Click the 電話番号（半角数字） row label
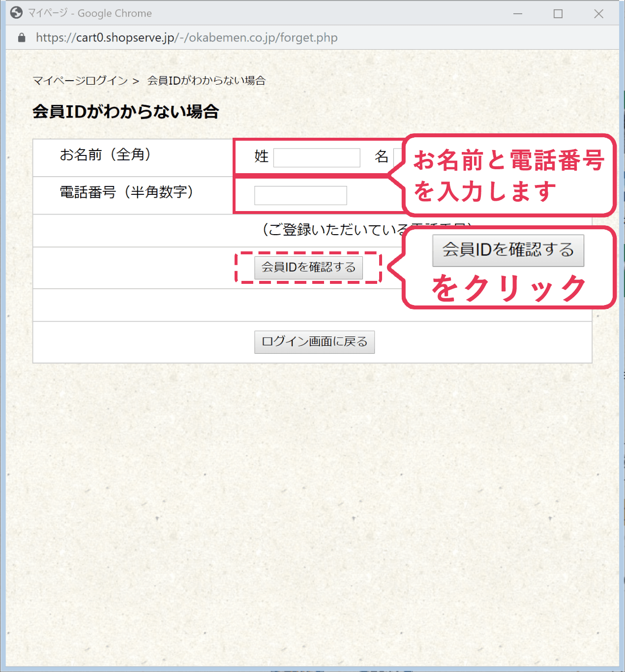The image size is (625, 672). (x=126, y=192)
